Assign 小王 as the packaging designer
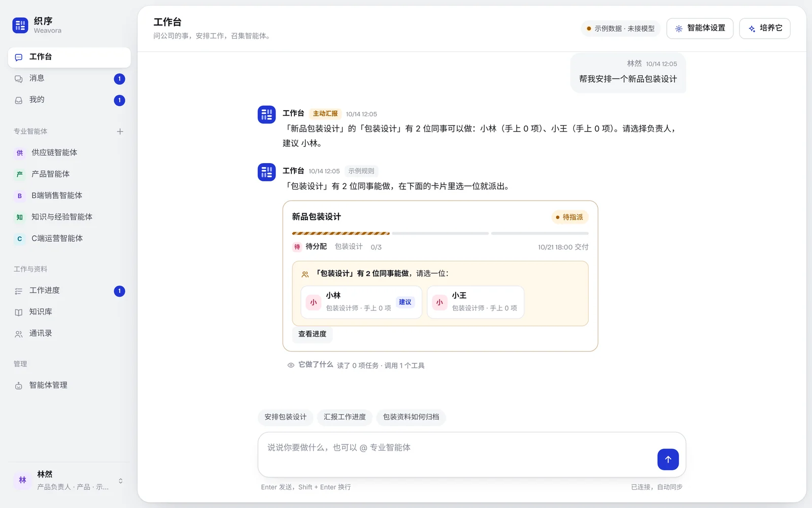The image size is (812, 508). pyautogui.click(x=476, y=302)
